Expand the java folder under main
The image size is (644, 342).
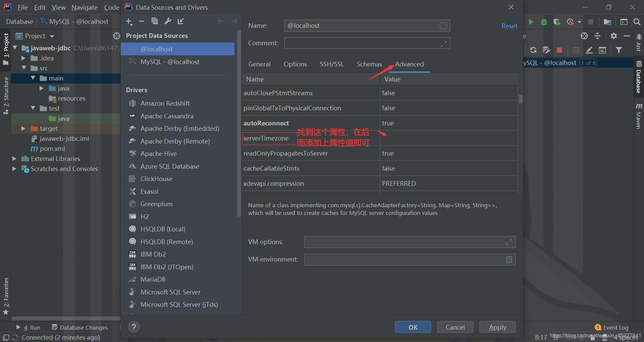click(x=42, y=88)
